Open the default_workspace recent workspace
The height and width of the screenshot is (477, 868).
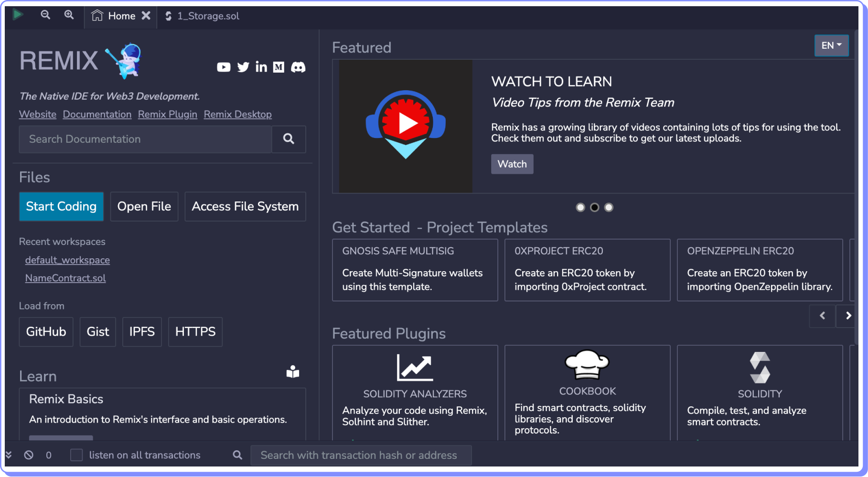tap(67, 260)
